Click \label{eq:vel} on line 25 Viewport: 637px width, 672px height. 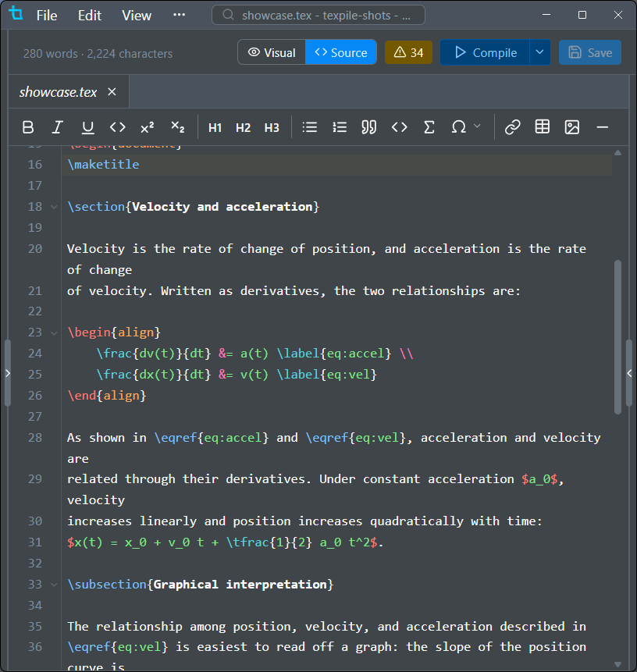click(x=326, y=375)
